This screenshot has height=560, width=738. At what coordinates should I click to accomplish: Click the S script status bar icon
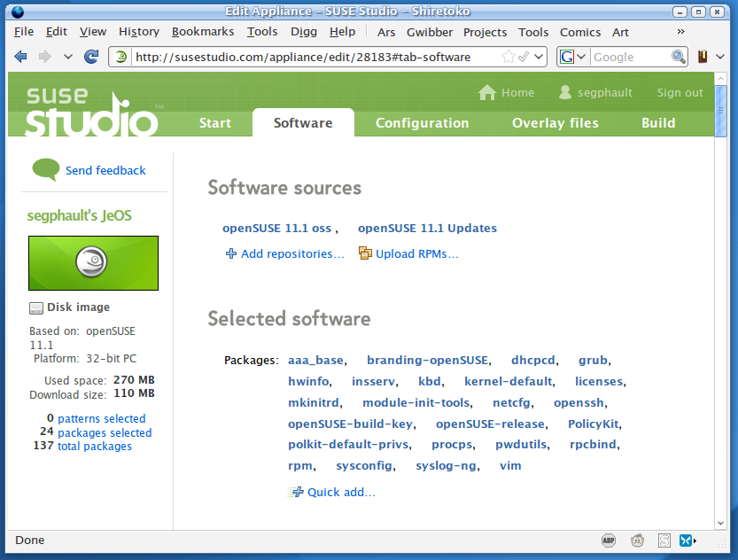tap(664, 541)
